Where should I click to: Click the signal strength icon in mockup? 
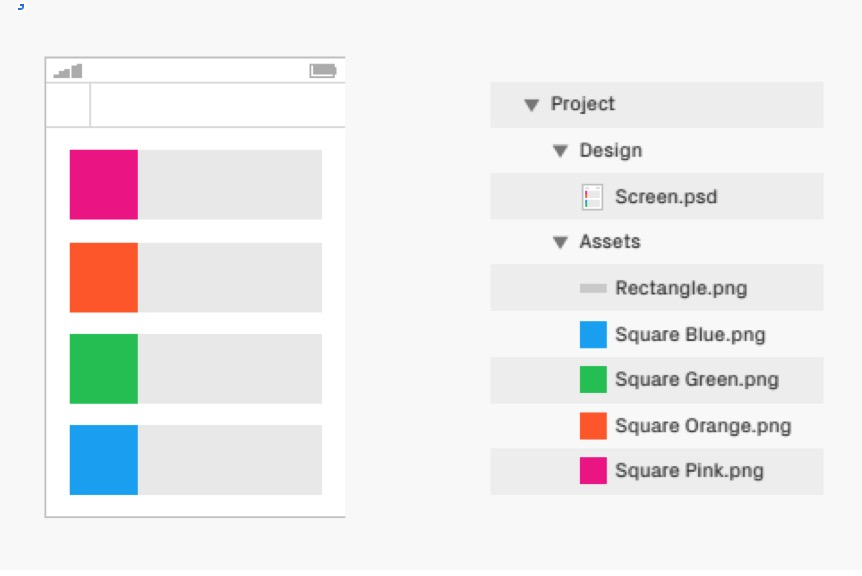[x=68, y=71]
